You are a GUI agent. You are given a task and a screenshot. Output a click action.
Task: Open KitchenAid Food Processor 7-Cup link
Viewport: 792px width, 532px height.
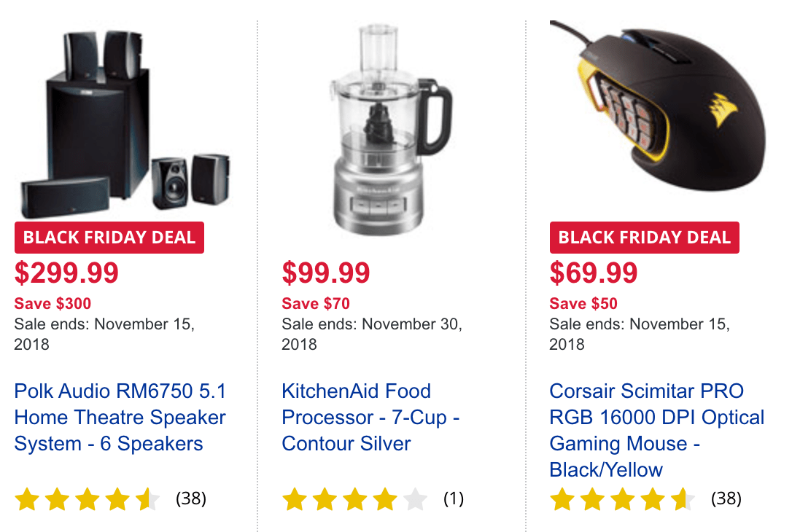(370, 418)
